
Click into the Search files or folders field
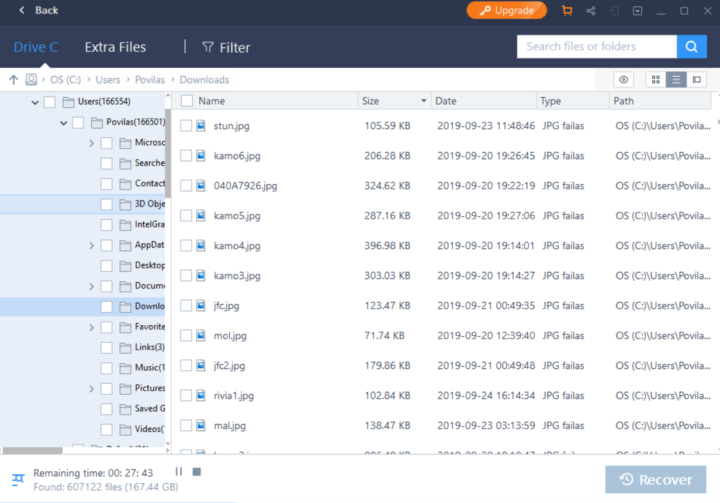point(595,46)
